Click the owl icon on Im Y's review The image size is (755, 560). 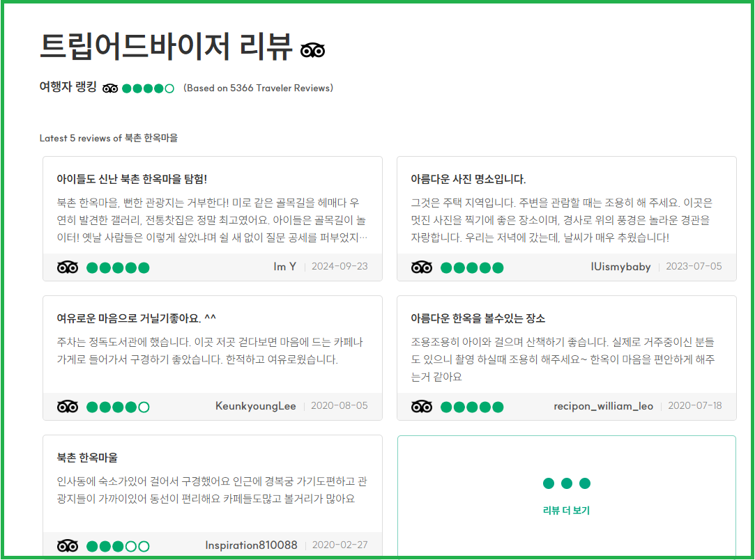68,267
